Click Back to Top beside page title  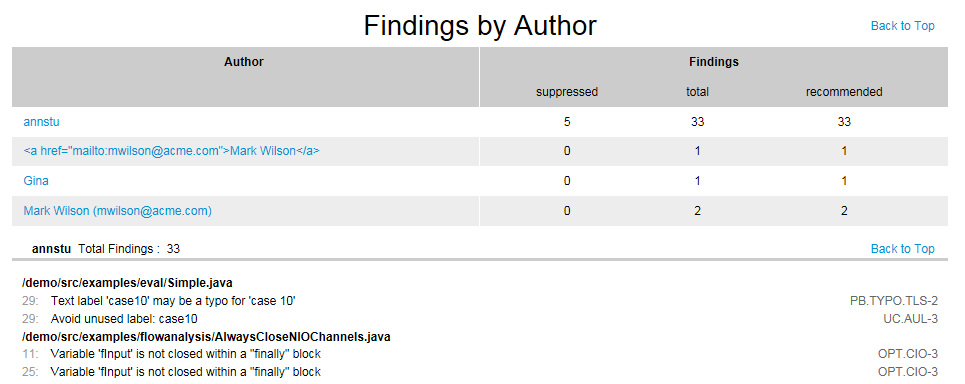click(x=902, y=26)
